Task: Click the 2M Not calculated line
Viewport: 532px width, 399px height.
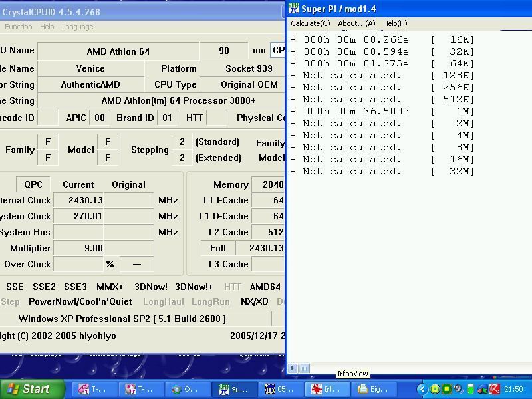Action: click(x=382, y=123)
